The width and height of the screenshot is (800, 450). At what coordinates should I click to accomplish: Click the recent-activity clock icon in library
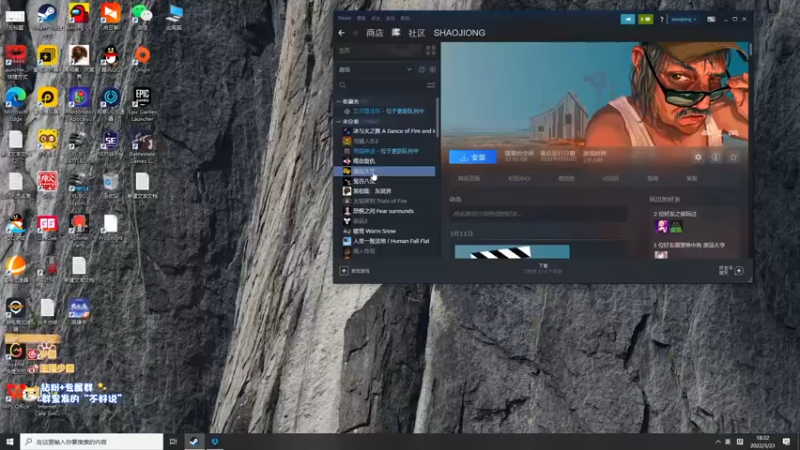click(421, 69)
